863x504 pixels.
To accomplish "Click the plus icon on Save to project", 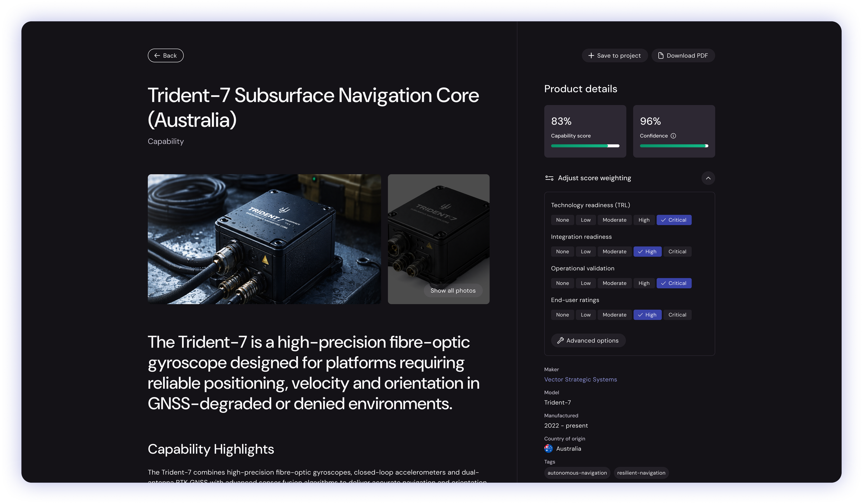I will (x=591, y=56).
